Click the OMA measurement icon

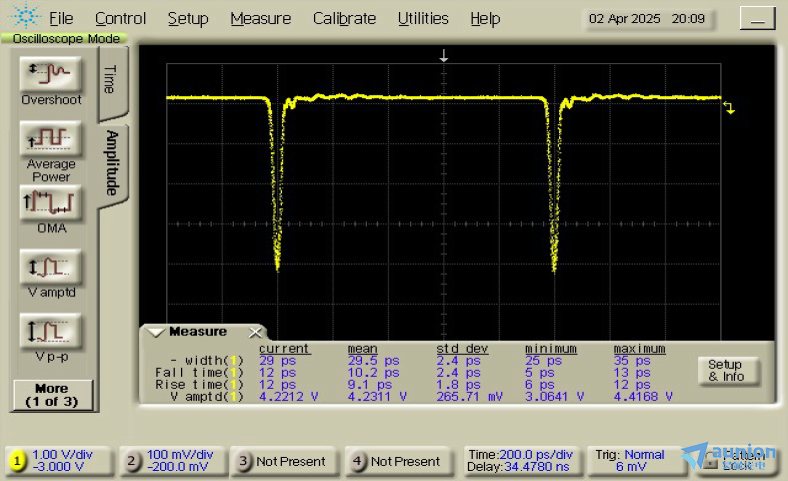pyautogui.click(x=51, y=202)
